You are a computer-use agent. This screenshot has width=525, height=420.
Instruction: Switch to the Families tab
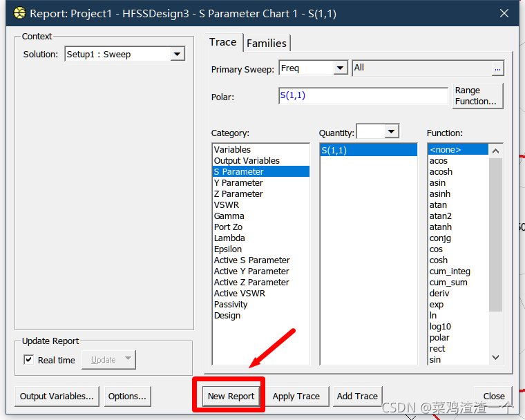click(267, 44)
